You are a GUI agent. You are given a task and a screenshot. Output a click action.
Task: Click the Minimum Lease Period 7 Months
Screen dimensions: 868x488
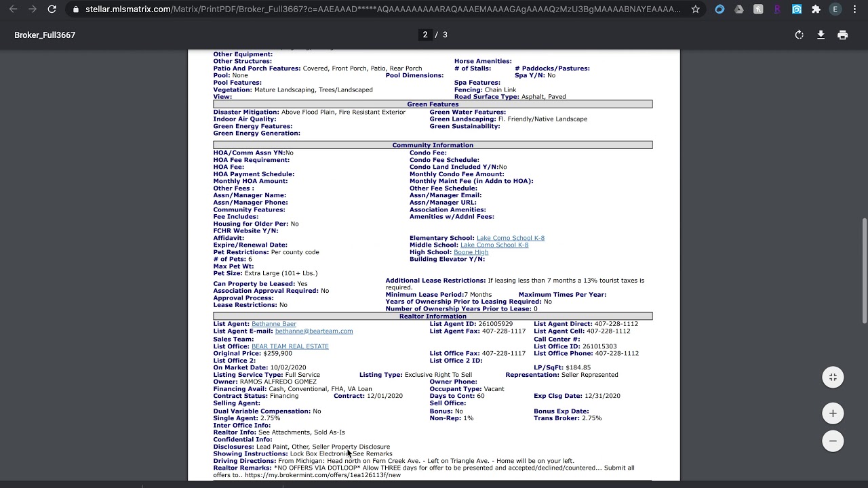pos(439,295)
